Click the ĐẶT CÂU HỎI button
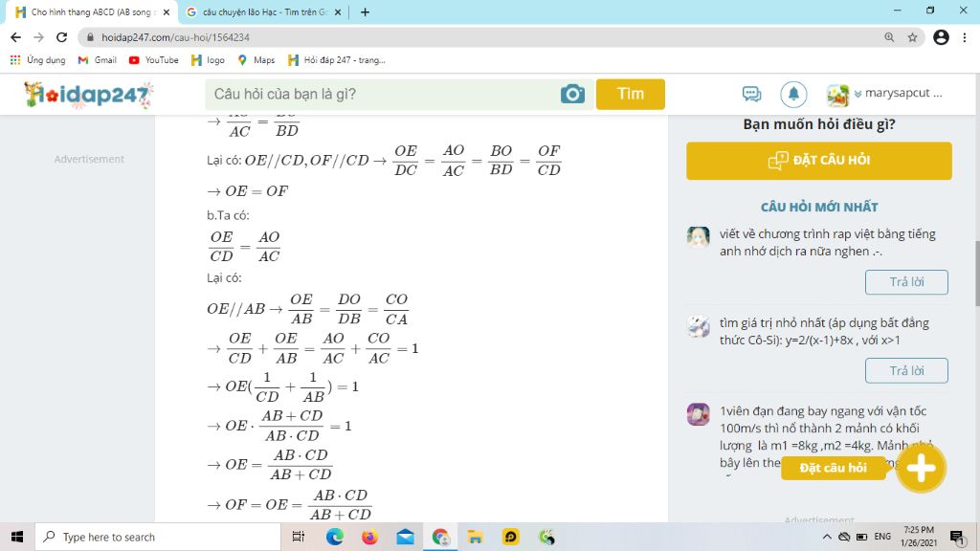 [x=819, y=161]
